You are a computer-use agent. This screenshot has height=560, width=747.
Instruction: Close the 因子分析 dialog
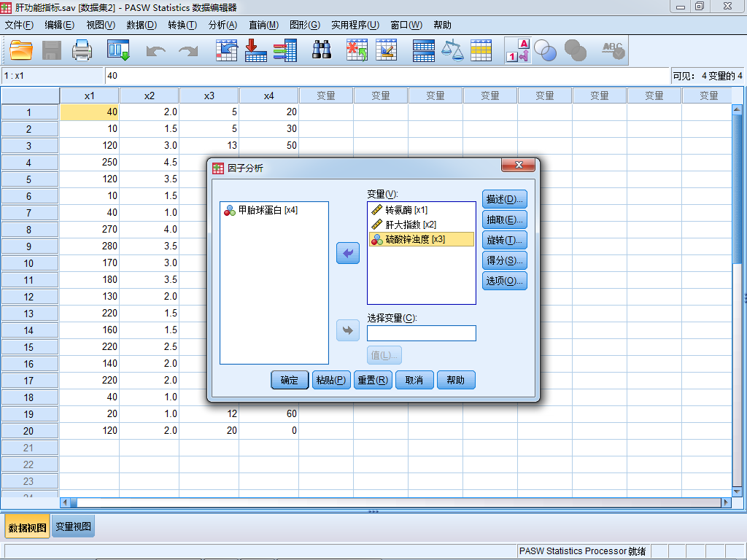(x=519, y=165)
